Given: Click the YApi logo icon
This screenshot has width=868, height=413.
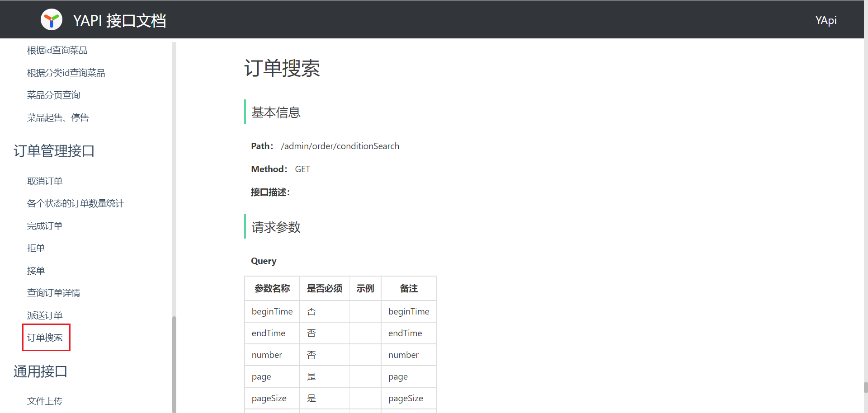Looking at the screenshot, I should tap(52, 20).
